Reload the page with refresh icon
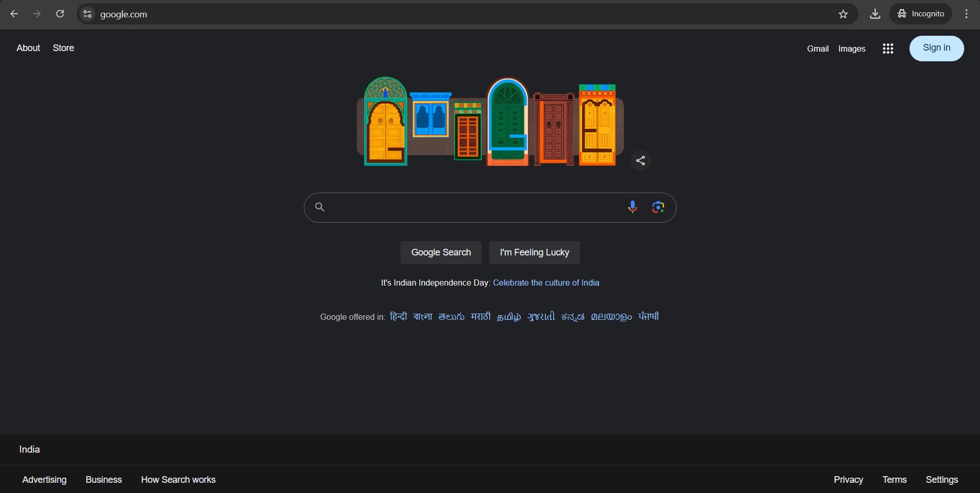 click(x=60, y=14)
